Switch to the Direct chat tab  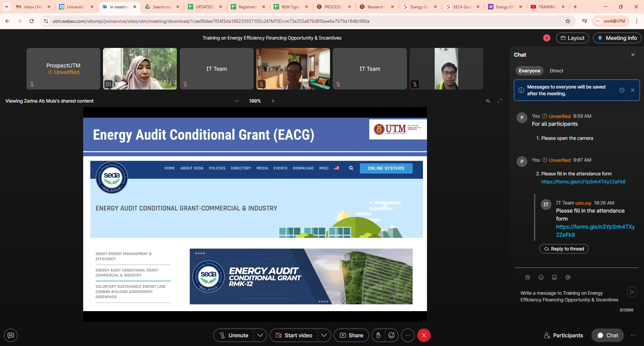[556, 71]
